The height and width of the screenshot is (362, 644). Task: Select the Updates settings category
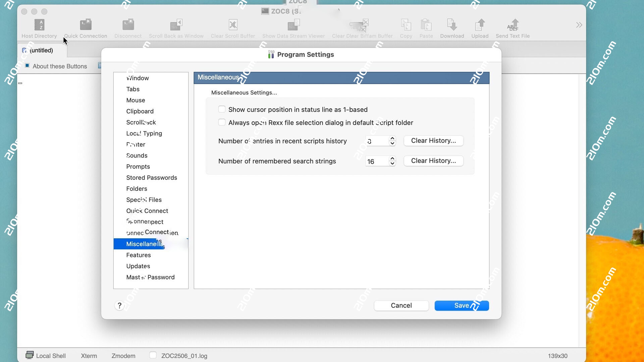(151, 266)
